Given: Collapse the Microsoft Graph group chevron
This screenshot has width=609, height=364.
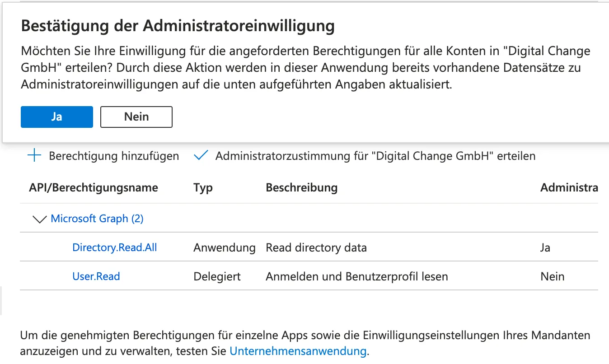Looking at the screenshot, I should click(40, 219).
